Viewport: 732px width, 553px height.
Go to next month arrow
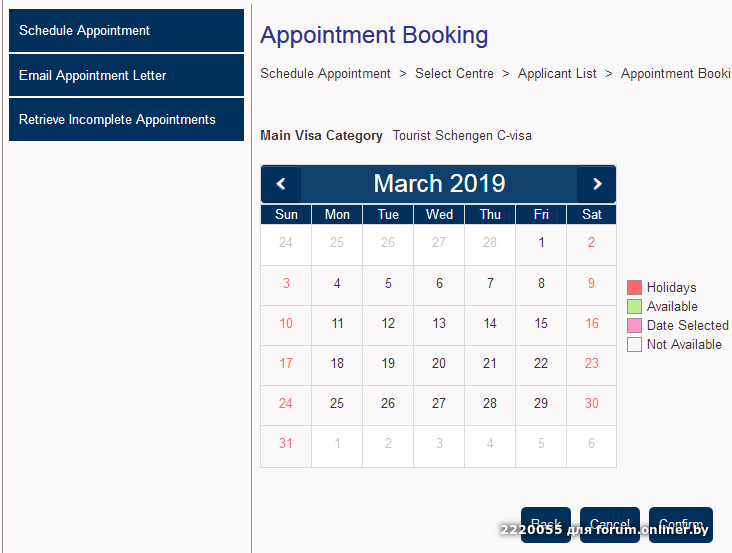(x=597, y=184)
